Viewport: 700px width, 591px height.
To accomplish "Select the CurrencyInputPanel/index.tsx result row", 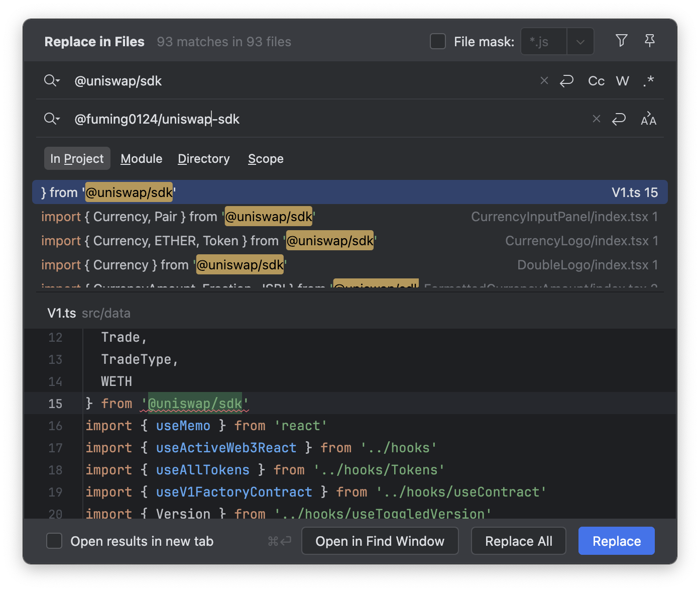I will [x=350, y=217].
